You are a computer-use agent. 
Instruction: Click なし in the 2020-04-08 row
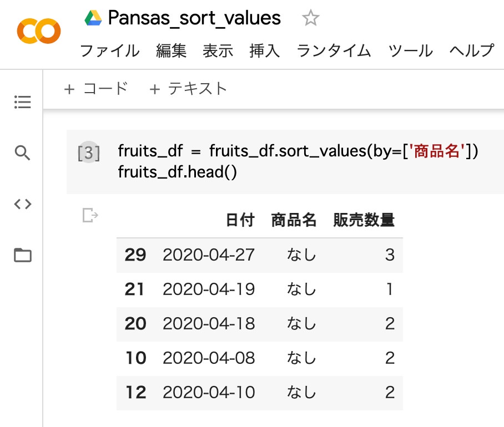(x=301, y=358)
